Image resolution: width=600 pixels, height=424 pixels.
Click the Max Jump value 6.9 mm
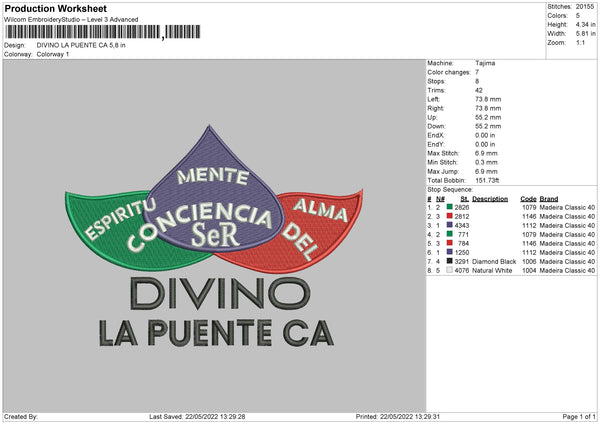click(x=486, y=171)
